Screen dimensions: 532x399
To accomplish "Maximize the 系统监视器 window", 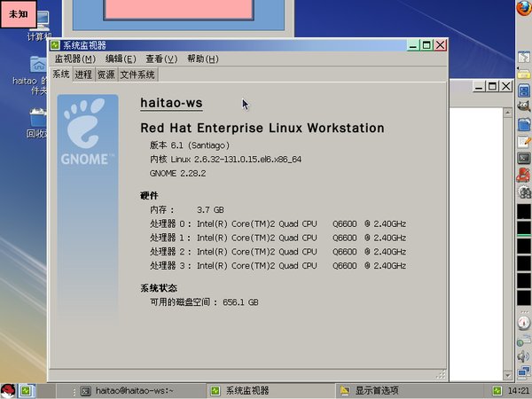I will pos(426,45).
